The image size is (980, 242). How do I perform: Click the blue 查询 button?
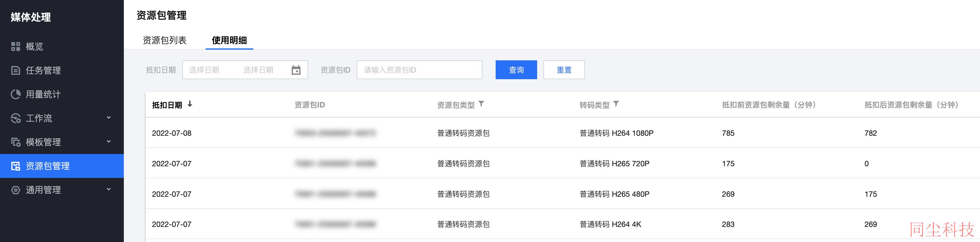[x=516, y=70]
